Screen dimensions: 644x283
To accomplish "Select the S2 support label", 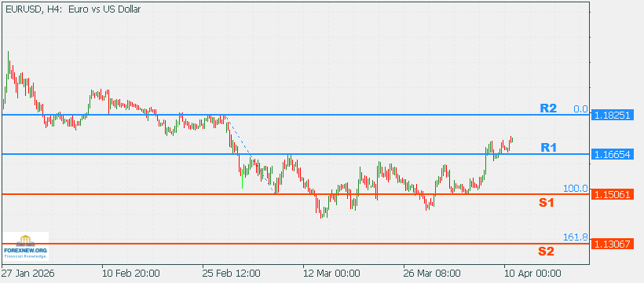I will (x=546, y=252).
